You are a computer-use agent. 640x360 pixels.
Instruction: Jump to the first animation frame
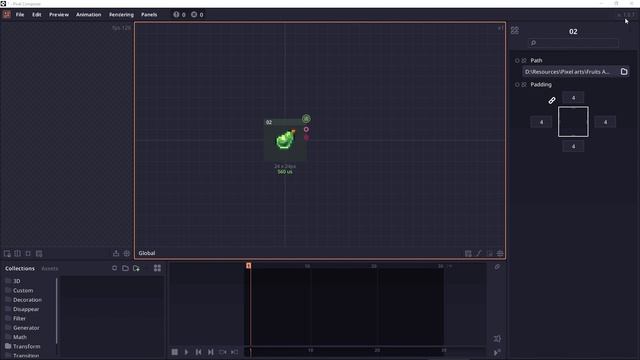tap(198, 352)
